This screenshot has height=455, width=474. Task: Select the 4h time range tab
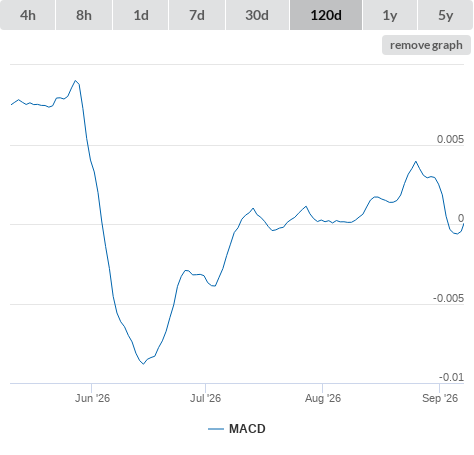pyautogui.click(x=28, y=15)
